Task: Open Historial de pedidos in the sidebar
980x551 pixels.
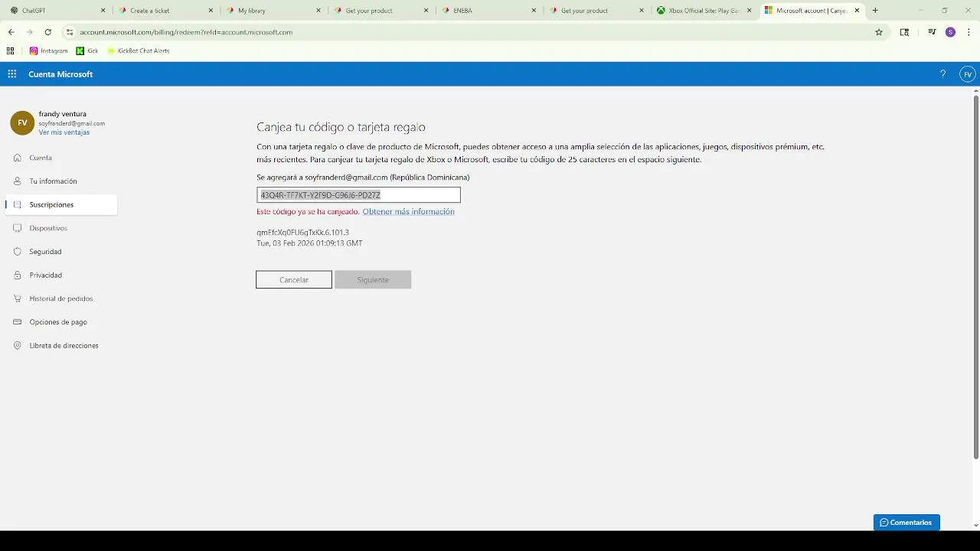Action: click(61, 298)
